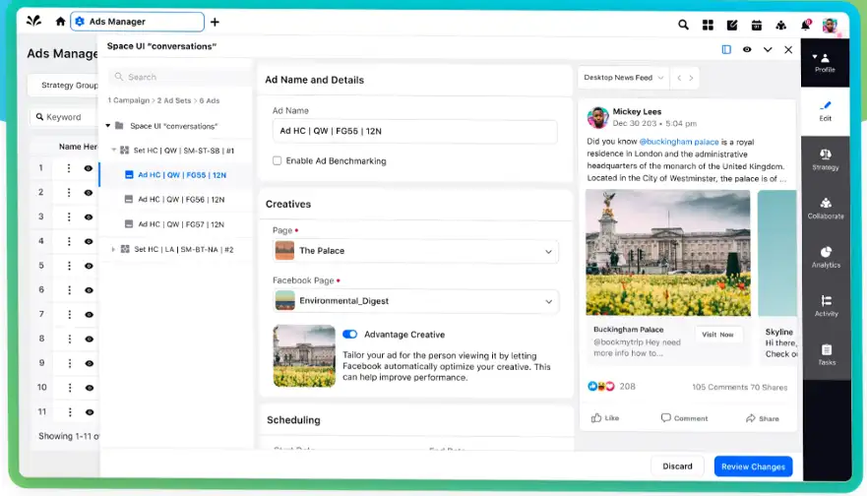Open the Analytics sidebar item

(825, 258)
